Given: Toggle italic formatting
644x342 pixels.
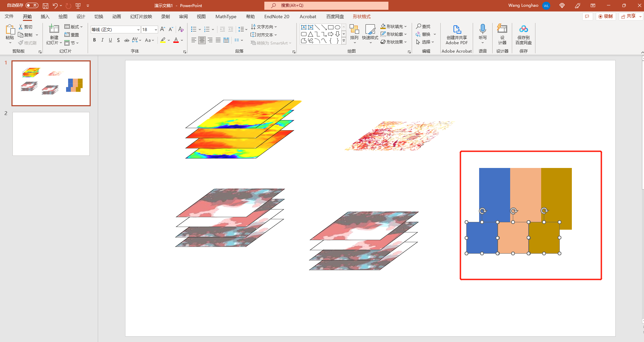Looking at the screenshot, I should coord(103,40).
